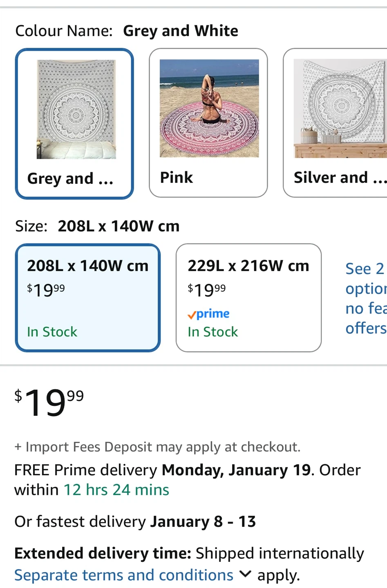Click the 'Extended delivery time' label
Screen dimensions: 387x588
click(103, 553)
